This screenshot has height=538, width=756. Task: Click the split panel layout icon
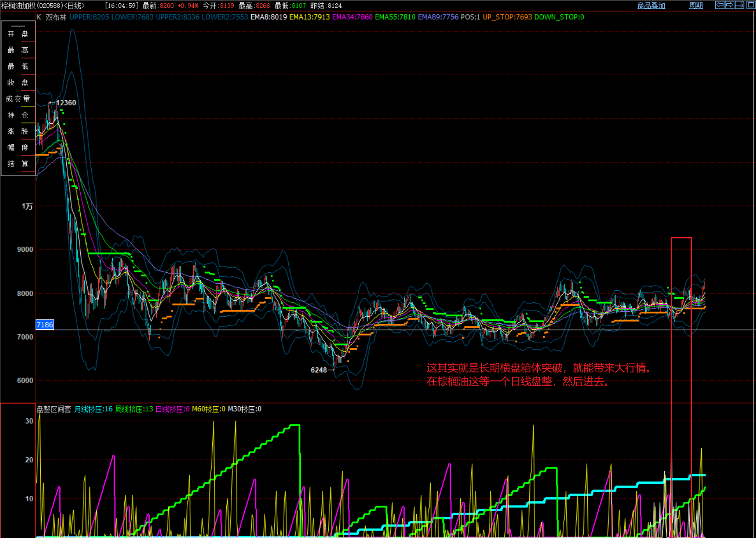point(740,5)
